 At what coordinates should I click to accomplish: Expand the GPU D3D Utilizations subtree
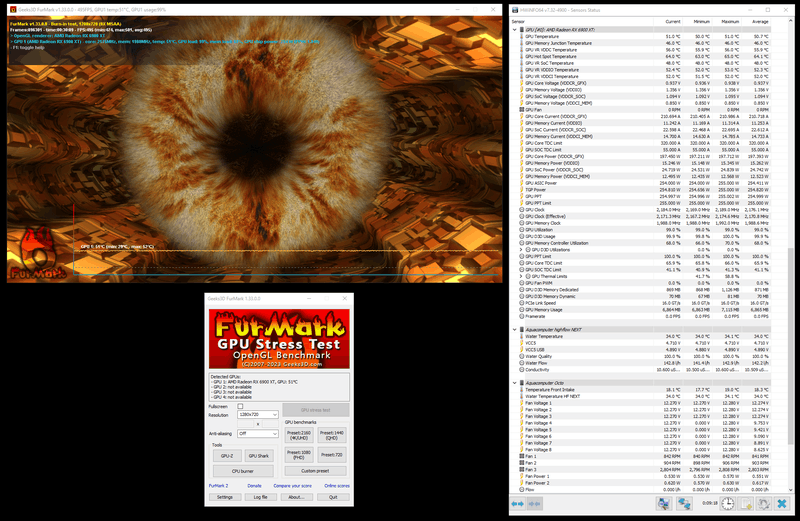pos(521,250)
